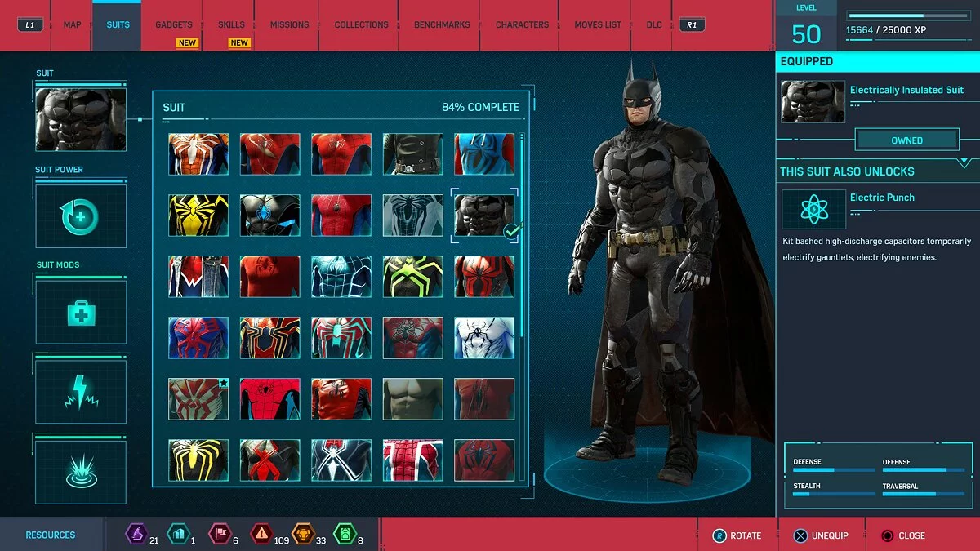Switch to the Missions tab
980x551 pixels.
coord(290,24)
